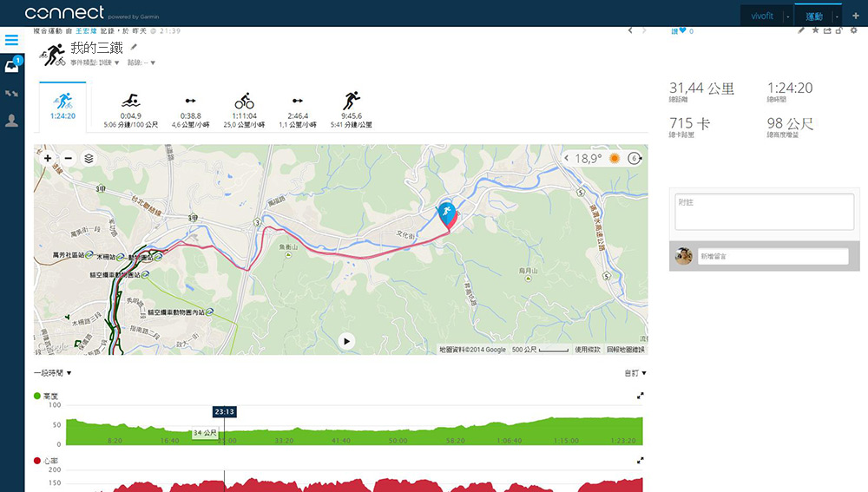Edit the activity title with pencil icon
The width and height of the screenshot is (868, 492).
pos(134,48)
